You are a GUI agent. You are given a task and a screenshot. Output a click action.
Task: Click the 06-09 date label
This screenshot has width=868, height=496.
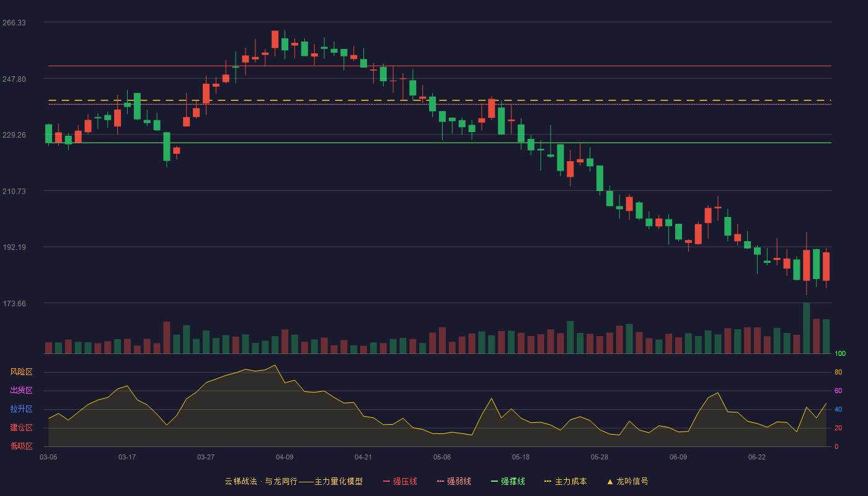tap(678, 457)
